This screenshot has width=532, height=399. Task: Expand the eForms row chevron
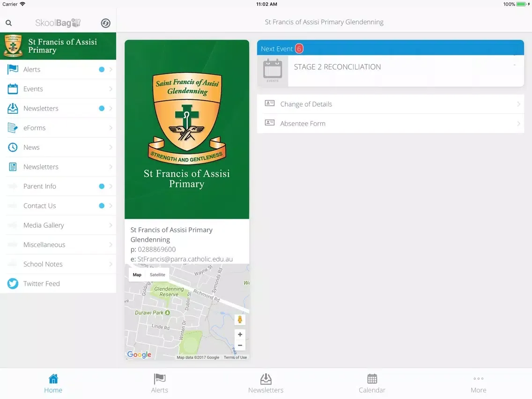[111, 128]
